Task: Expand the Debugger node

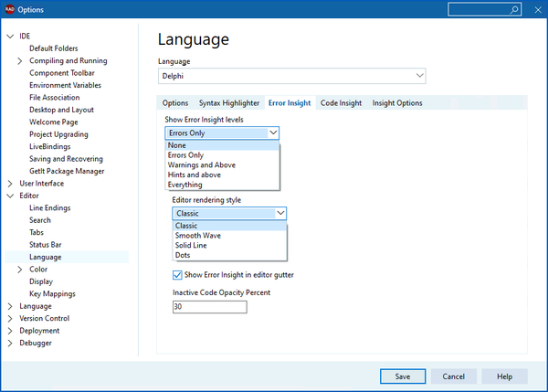Action: click(x=10, y=343)
